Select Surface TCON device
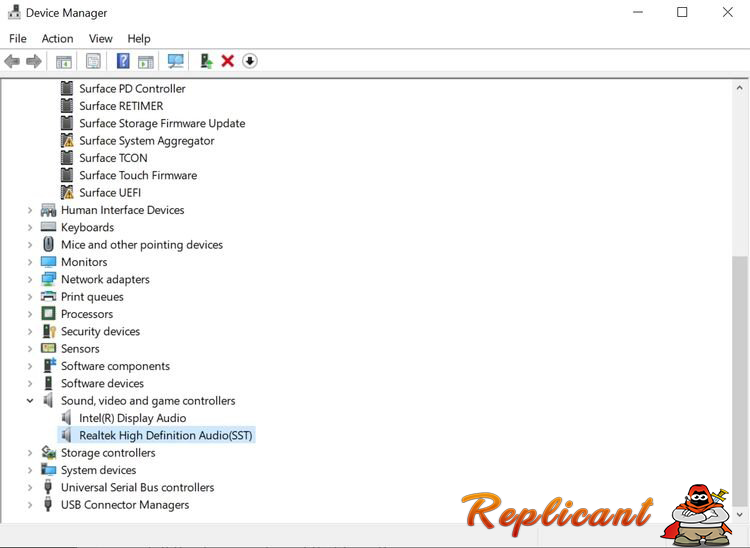Screen dimensions: 750x548 [113, 158]
